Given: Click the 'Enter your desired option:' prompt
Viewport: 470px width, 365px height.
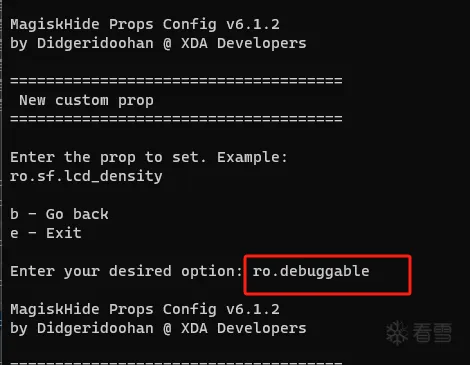Looking at the screenshot, I should click(x=126, y=271).
